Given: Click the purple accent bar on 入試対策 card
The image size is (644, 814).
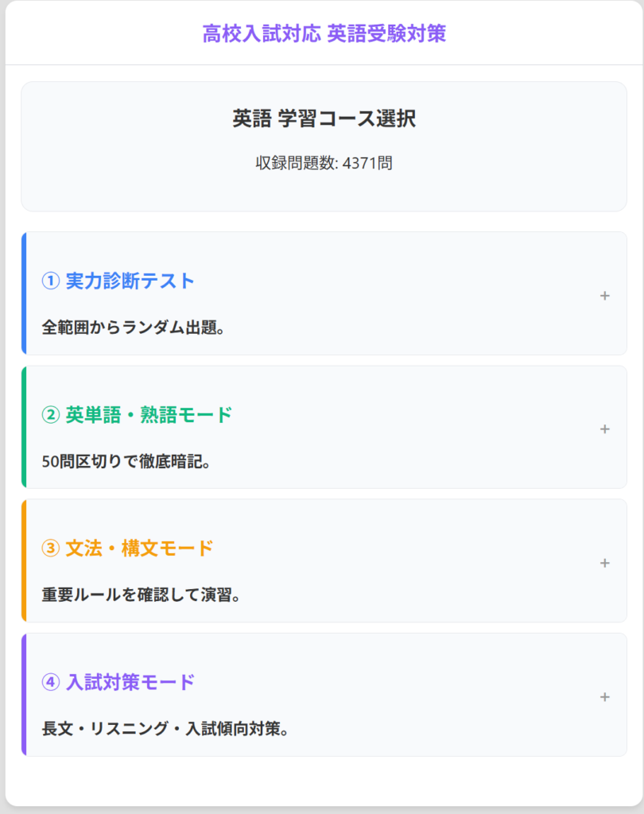Looking at the screenshot, I should pos(24,695).
